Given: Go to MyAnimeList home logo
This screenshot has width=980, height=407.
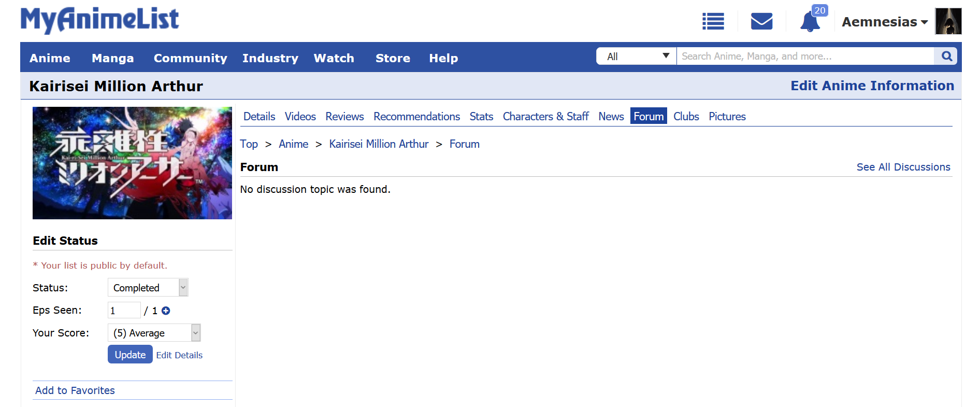Looking at the screenshot, I should (x=99, y=20).
